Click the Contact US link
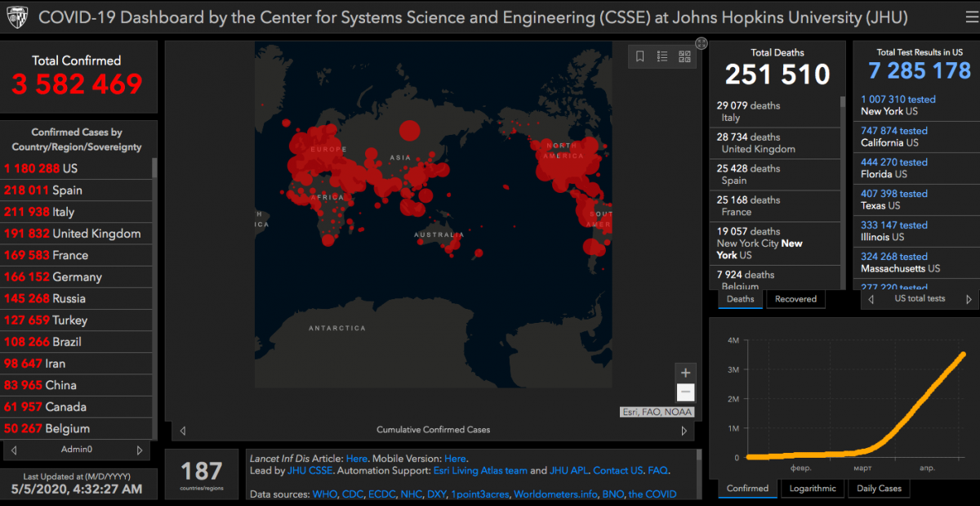 (x=617, y=471)
